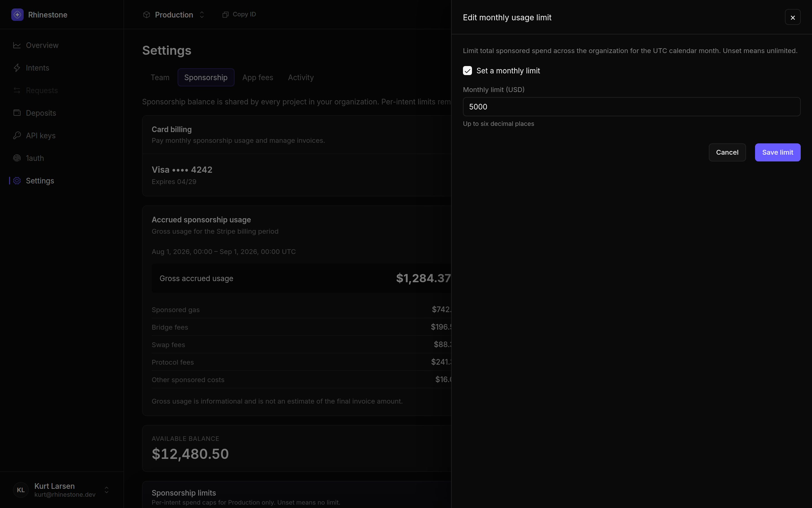Focus the Monthly limit (USD) input field
This screenshot has height=508, width=812.
coord(632,107)
